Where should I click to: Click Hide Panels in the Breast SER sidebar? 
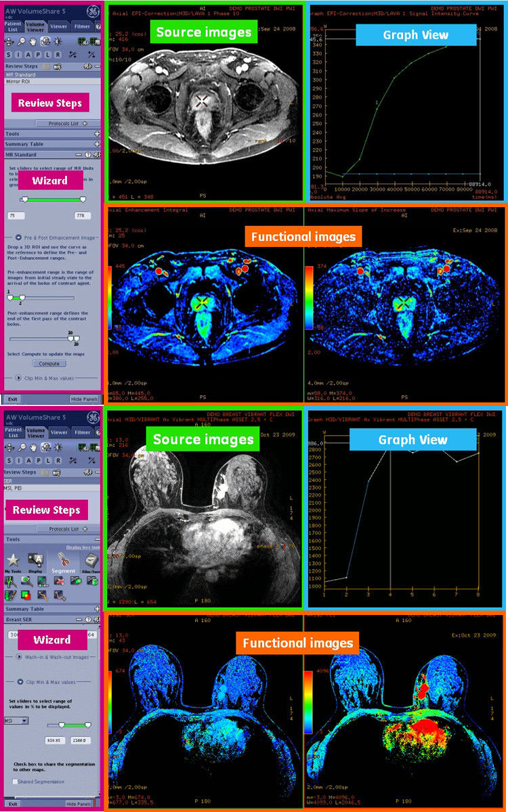[79, 804]
